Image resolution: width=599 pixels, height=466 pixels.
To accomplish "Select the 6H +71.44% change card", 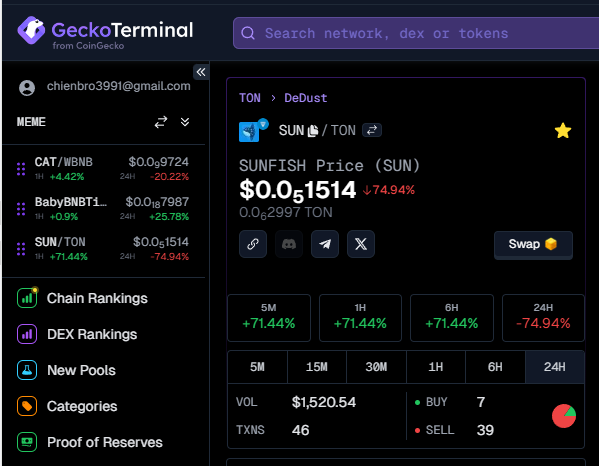I will click(452, 318).
